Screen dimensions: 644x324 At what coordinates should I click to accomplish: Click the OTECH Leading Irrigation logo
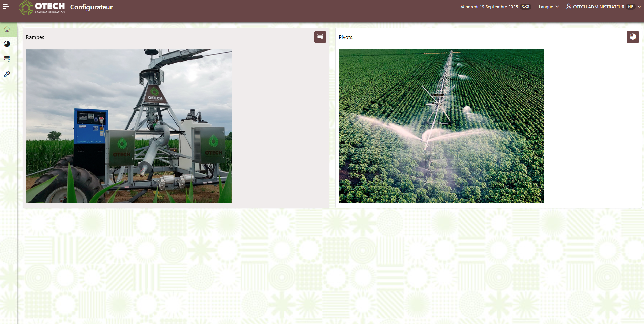pos(42,7)
